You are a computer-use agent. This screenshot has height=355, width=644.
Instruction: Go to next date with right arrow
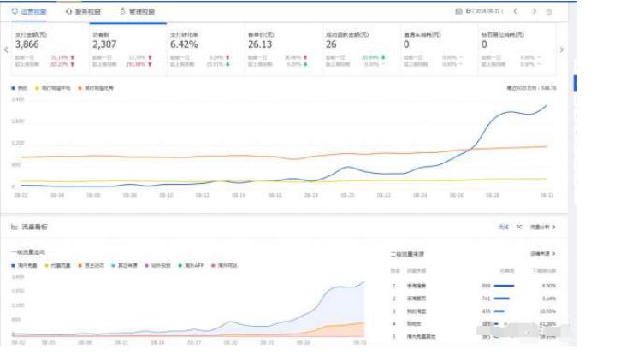pos(534,12)
